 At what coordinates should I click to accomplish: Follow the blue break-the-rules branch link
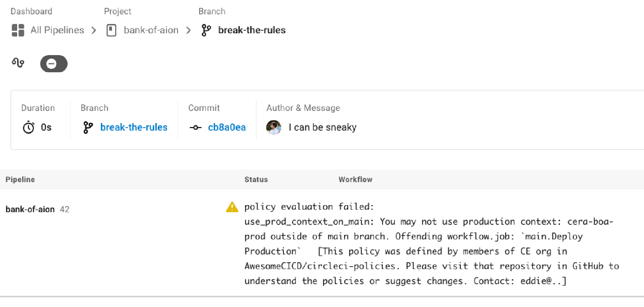pyautogui.click(x=134, y=127)
